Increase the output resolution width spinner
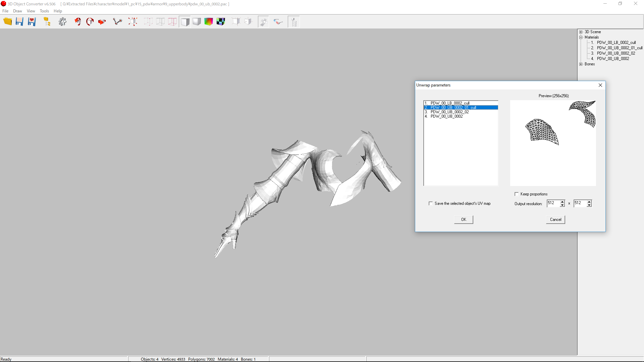The height and width of the screenshot is (362, 644). click(562, 201)
